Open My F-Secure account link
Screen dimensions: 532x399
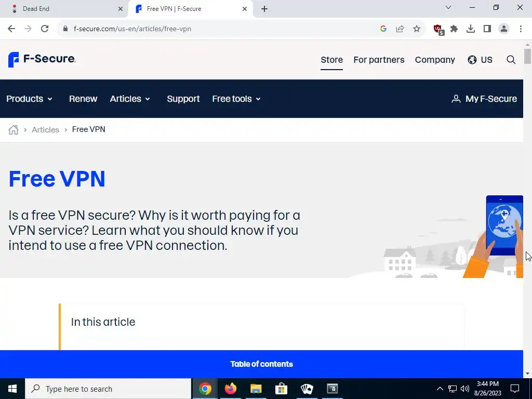[x=484, y=99]
